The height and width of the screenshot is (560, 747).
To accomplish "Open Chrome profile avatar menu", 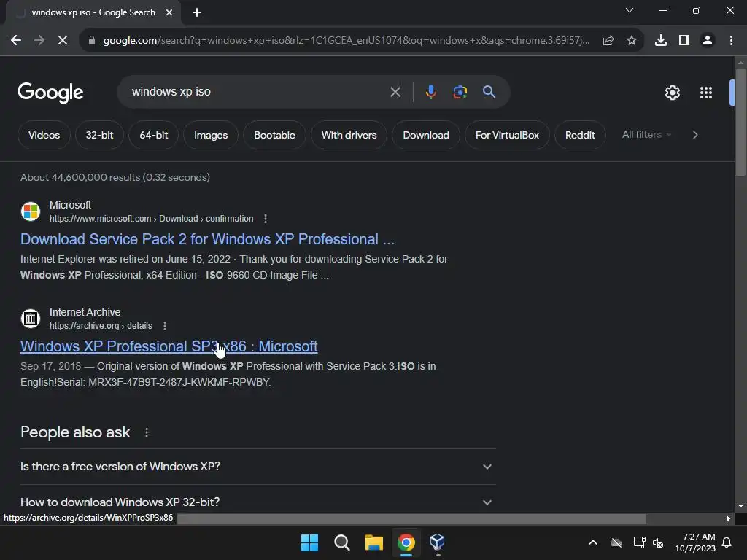I will pos(708,41).
